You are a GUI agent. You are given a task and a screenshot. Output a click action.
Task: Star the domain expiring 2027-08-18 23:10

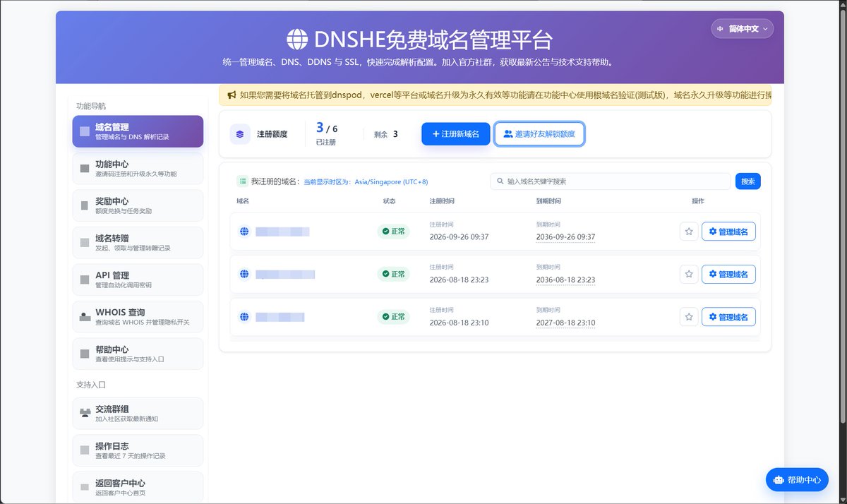pyautogui.click(x=689, y=317)
